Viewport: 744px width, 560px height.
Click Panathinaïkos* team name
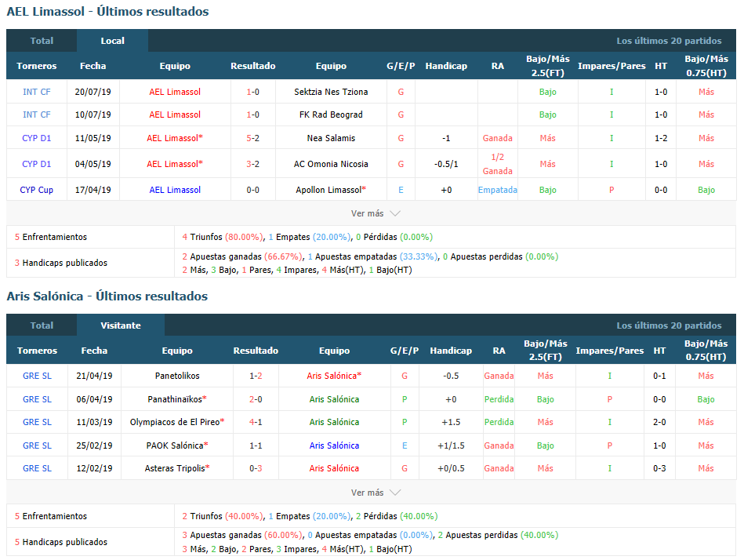click(x=177, y=399)
